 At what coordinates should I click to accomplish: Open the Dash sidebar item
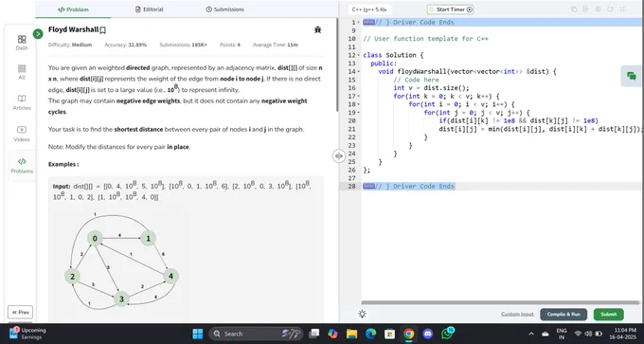point(22,43)
